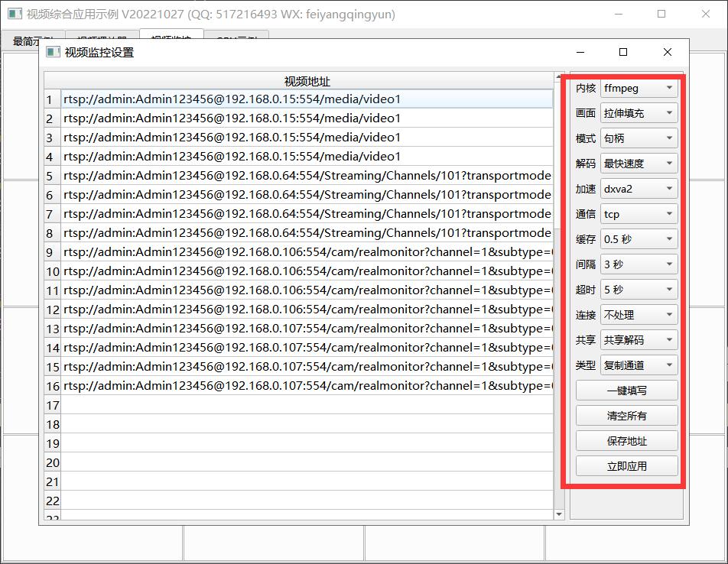The image size is (728, 564).
Task: Open the 共享 共享解码 dropdown
Action: (639, 340)
